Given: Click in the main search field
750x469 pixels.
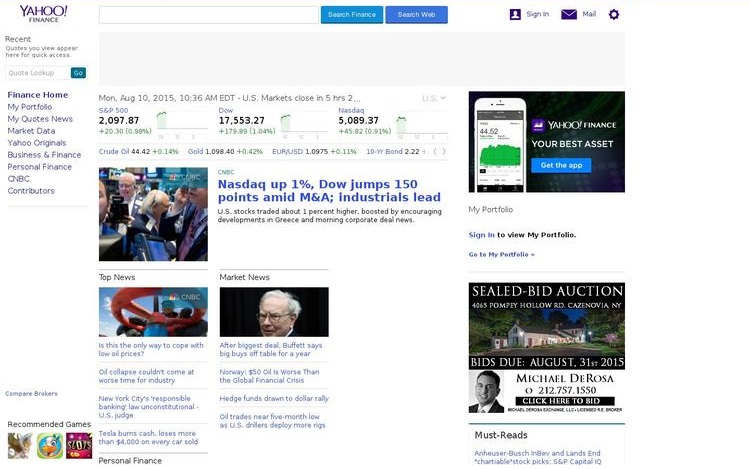Looking at the screenshot, I should click(x=209, y=14).
